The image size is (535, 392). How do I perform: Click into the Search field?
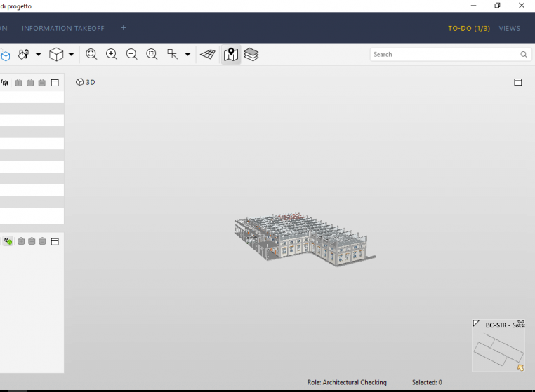450,55
